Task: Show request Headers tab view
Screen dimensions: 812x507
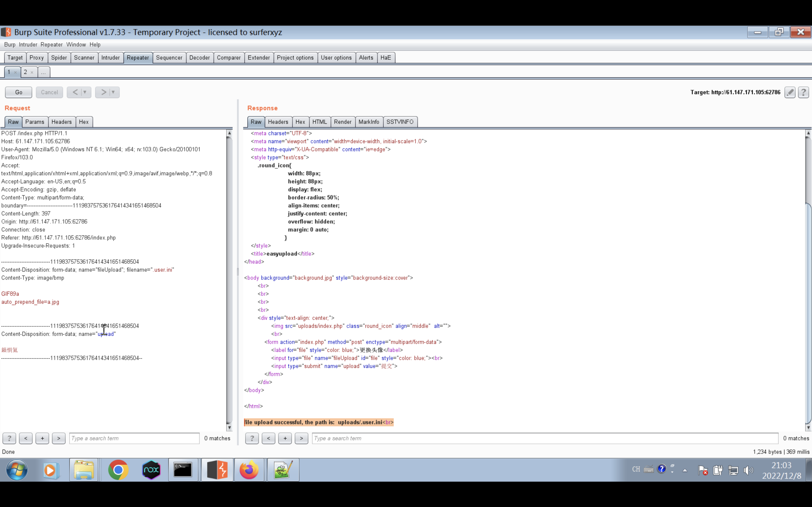Action: coord(61,122)
